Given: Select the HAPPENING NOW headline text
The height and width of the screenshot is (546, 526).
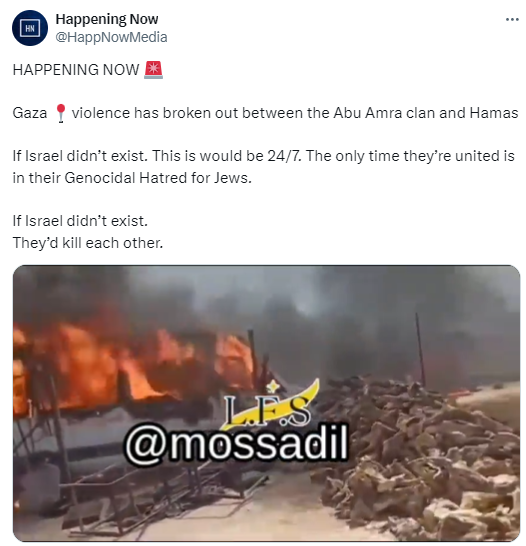Looking at the screenshot, I should coord(76,70).
